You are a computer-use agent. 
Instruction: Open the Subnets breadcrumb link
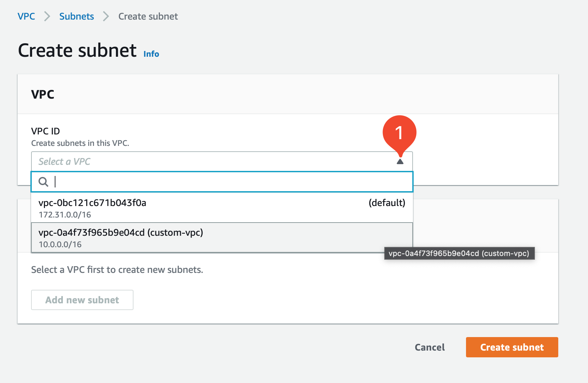coord(76,16)
